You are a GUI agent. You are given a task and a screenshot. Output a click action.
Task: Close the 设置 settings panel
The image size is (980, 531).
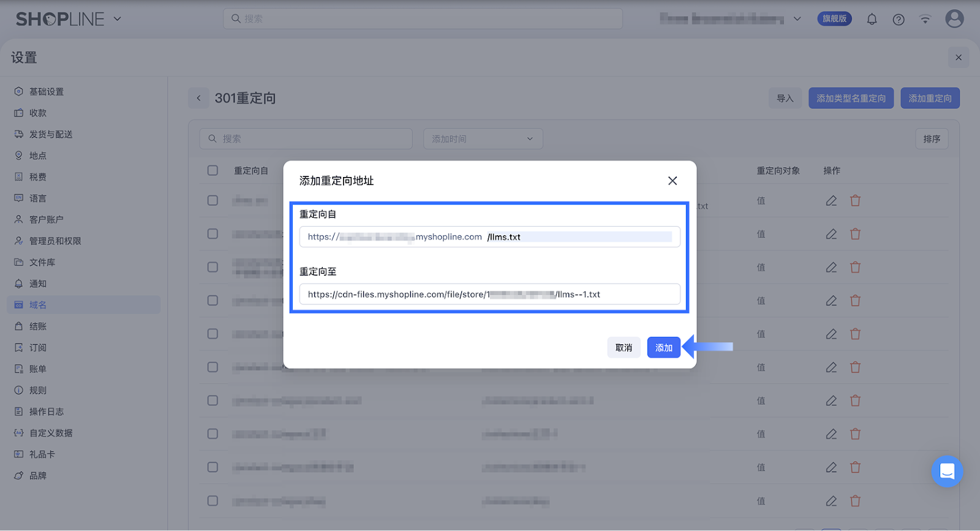959,58
